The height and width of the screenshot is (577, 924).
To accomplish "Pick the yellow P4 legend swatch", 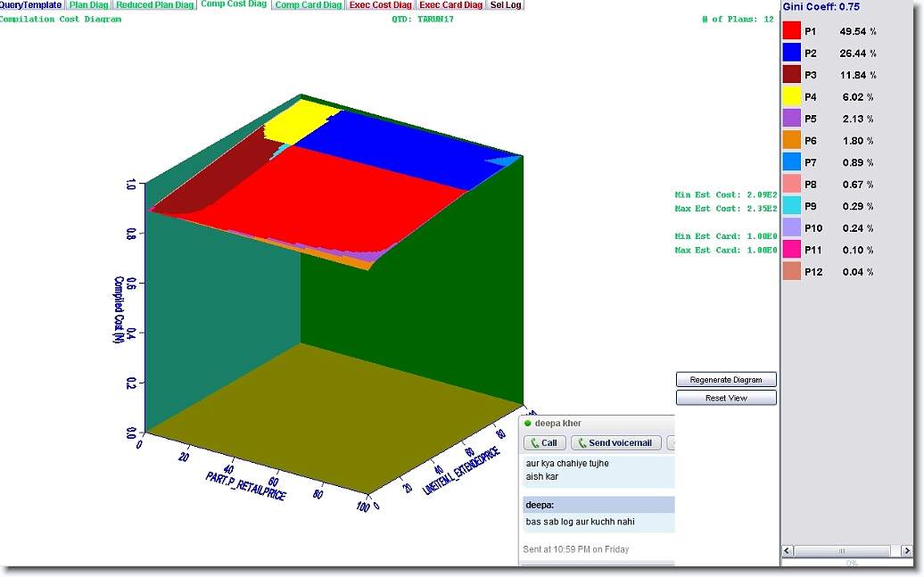I will (x=792, y=96).
